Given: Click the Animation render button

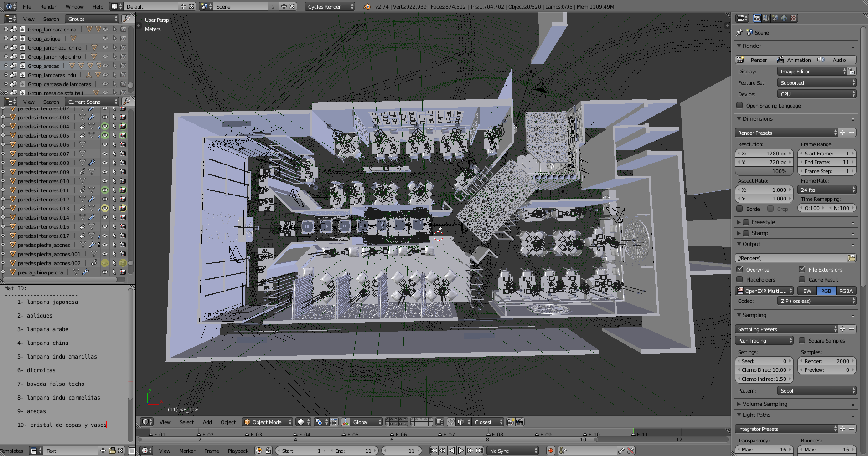Looking at the screenshot, I should coord(795,60).
